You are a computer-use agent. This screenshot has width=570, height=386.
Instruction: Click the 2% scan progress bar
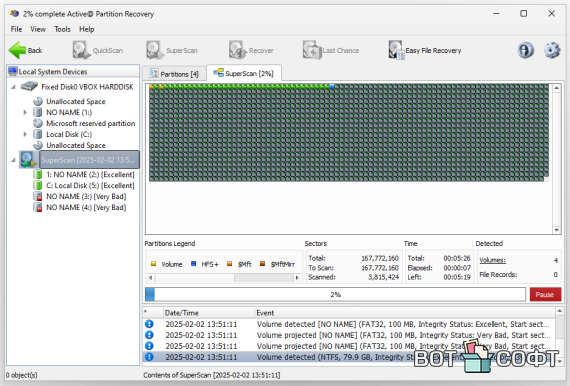point(335,294)
